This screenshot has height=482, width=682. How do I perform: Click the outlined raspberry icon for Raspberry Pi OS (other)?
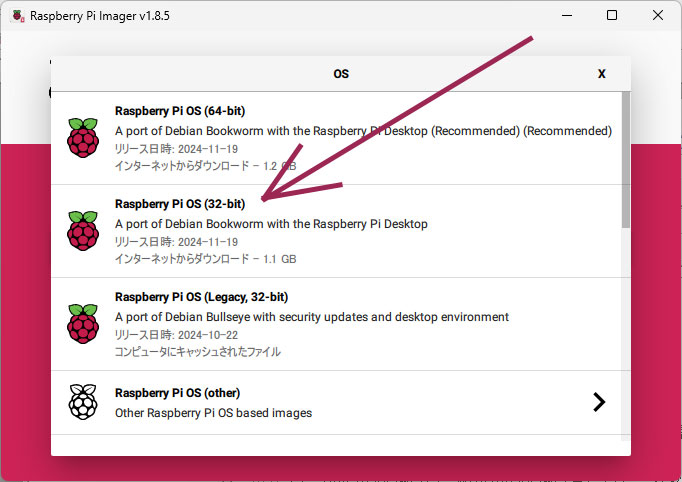click(x=83, y=402)
